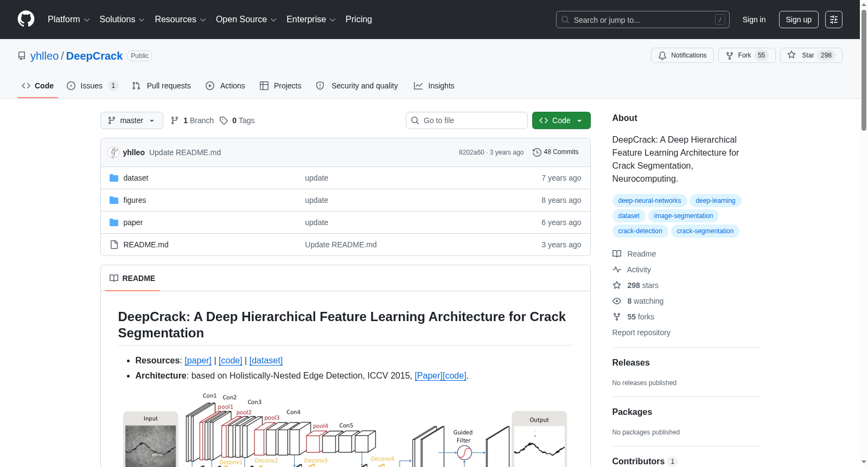Click the README outline book icon

[x=114, y=278]
